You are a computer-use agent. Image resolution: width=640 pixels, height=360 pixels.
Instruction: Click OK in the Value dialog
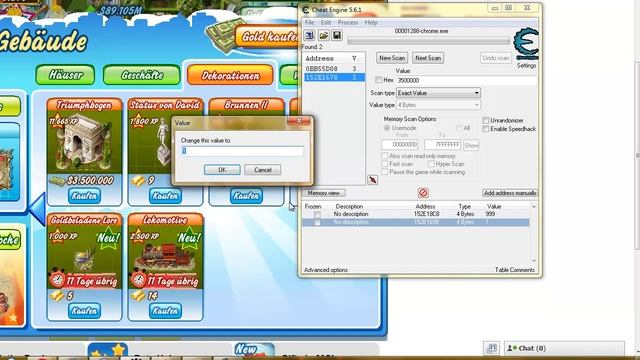pos(222,170)
